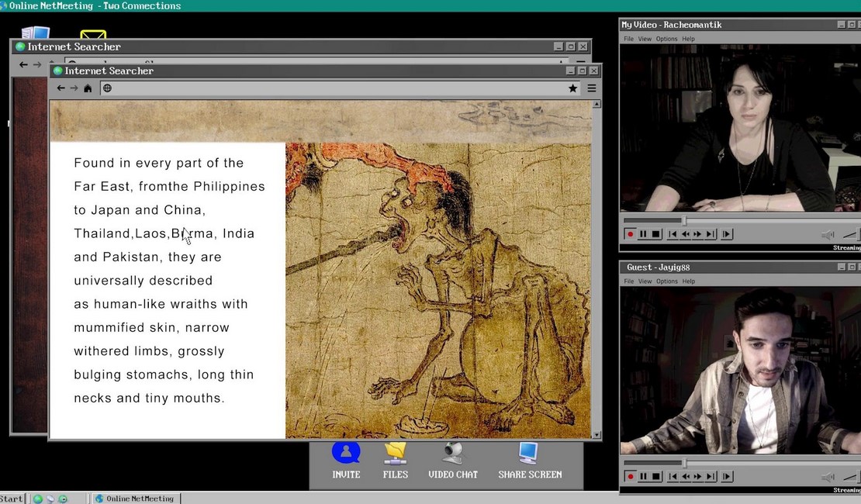This screenshot has width=861, height=504.
Task: Click the hungry ghost scroll illustration
Action: [438, 291]
